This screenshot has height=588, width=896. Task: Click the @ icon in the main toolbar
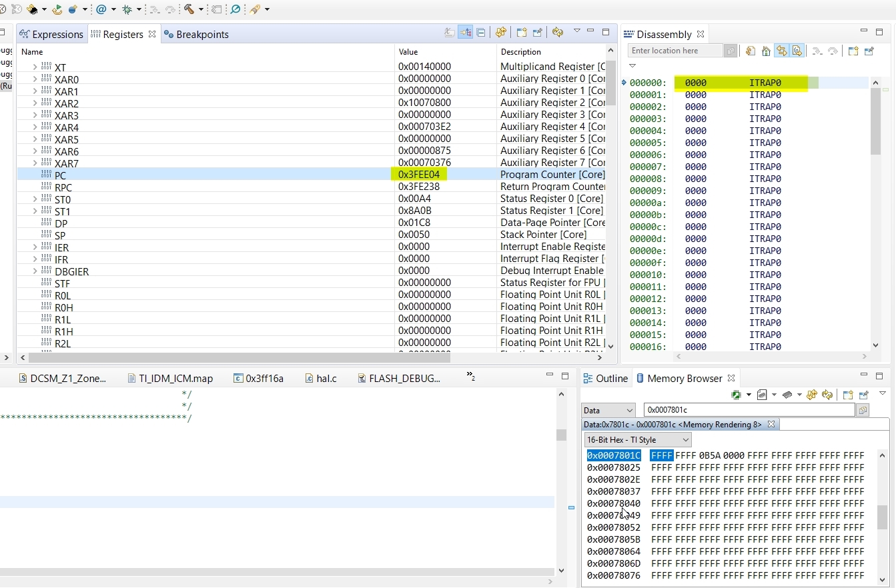point(101,9)
